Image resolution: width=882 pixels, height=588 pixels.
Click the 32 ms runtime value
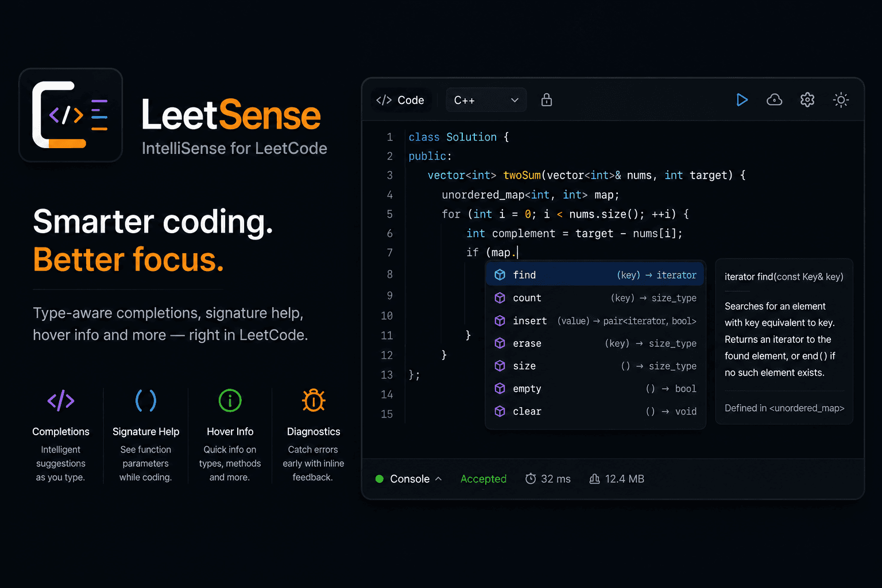point(556,479)
